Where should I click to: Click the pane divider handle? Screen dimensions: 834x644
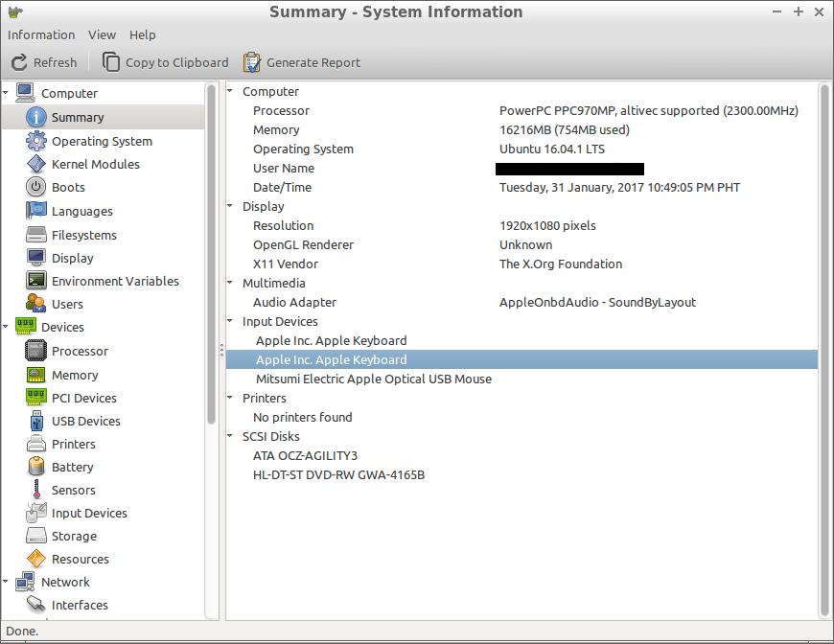coord(221,351)
